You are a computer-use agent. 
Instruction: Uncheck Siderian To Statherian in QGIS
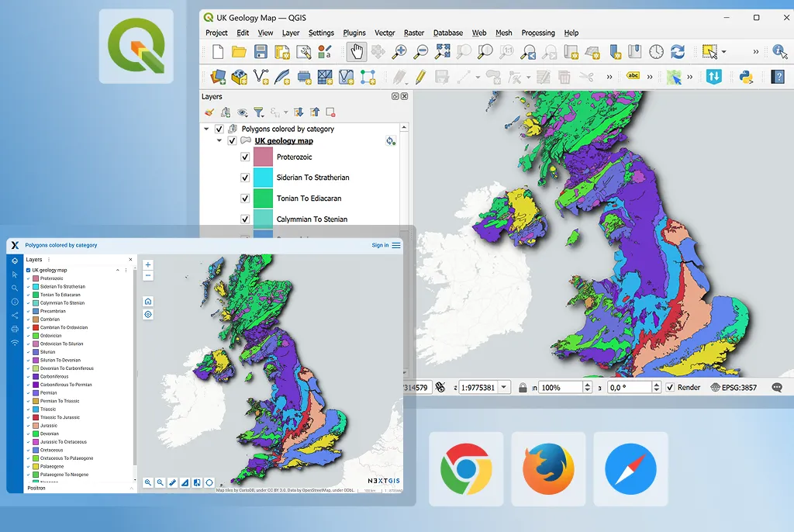(x=245, y=178)
